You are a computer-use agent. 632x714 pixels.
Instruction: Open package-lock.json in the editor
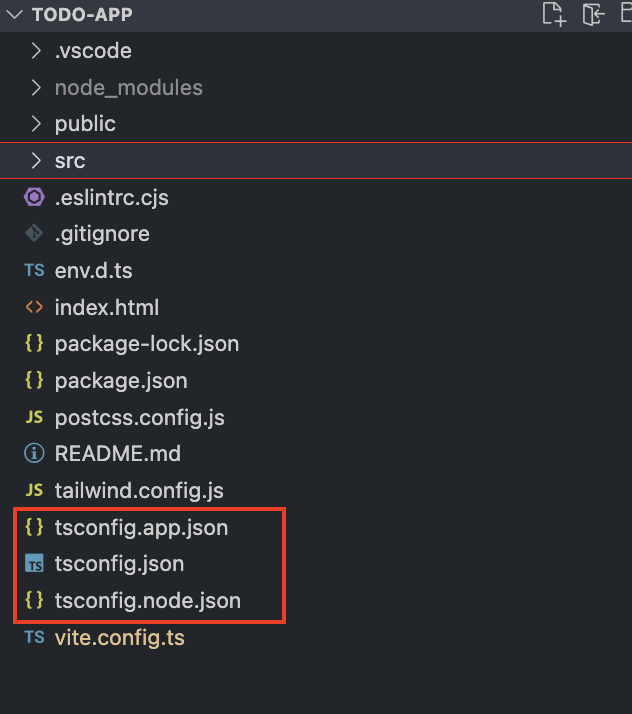147,344
